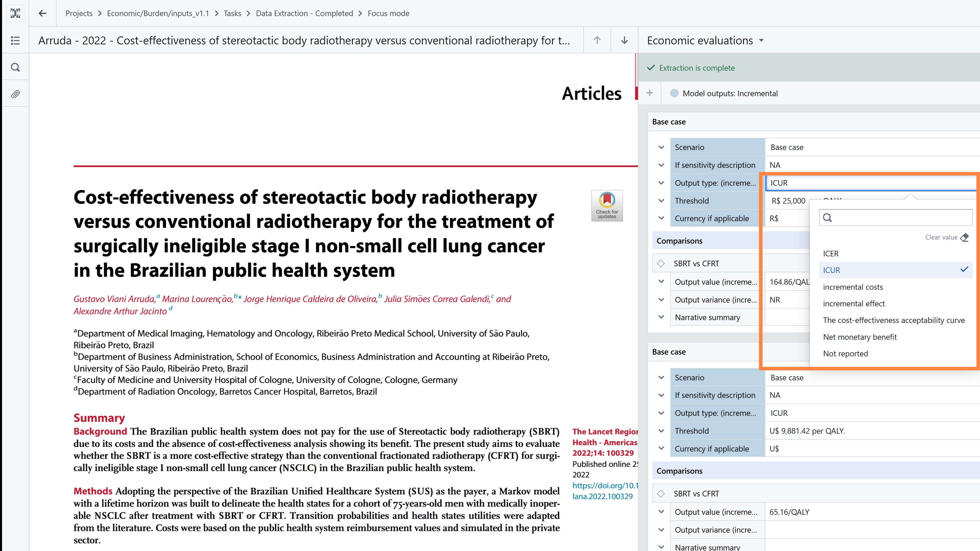Open Data Extraction - Completed breadcrumb

pyautogui.click(x=304, y=13)
